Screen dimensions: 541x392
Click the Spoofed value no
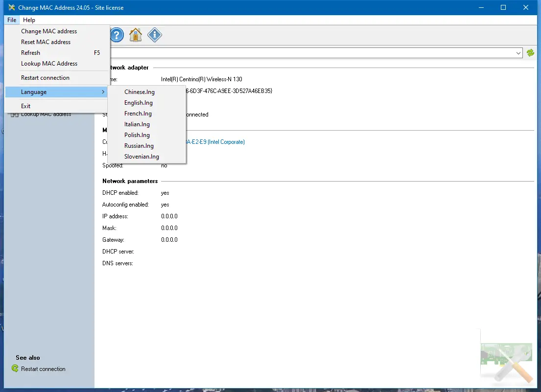[x=164, y=165]
